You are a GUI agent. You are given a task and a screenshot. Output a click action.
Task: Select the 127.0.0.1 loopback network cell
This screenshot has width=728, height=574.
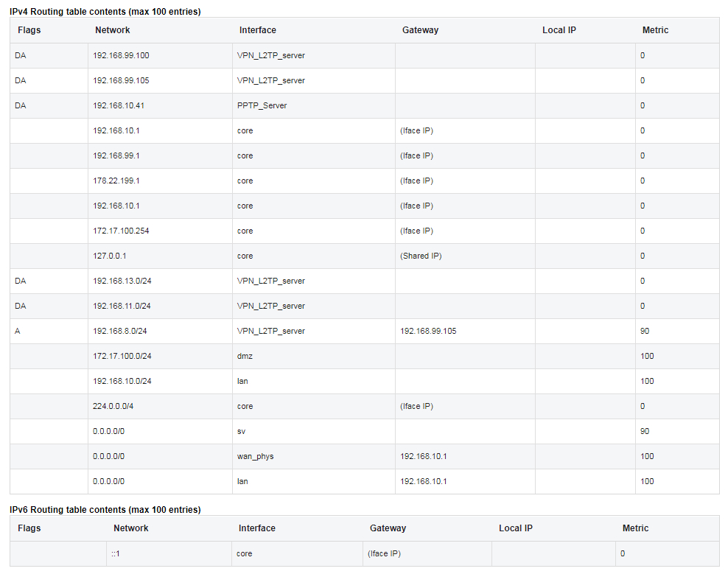pyautogui.click(x=111, y=256)
